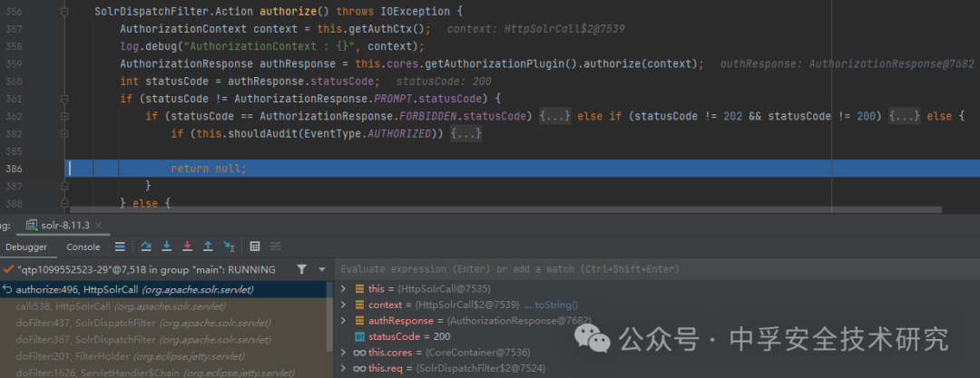The height and width of the screenshot is (378, 980).
Task: Close the solr-8.11.3 debug tab
Action: [99, 225]
